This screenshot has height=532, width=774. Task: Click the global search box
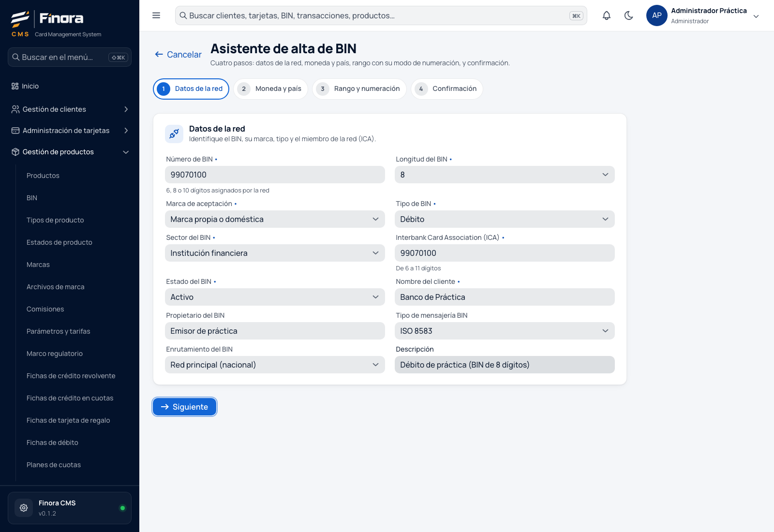tap(381, 15)
